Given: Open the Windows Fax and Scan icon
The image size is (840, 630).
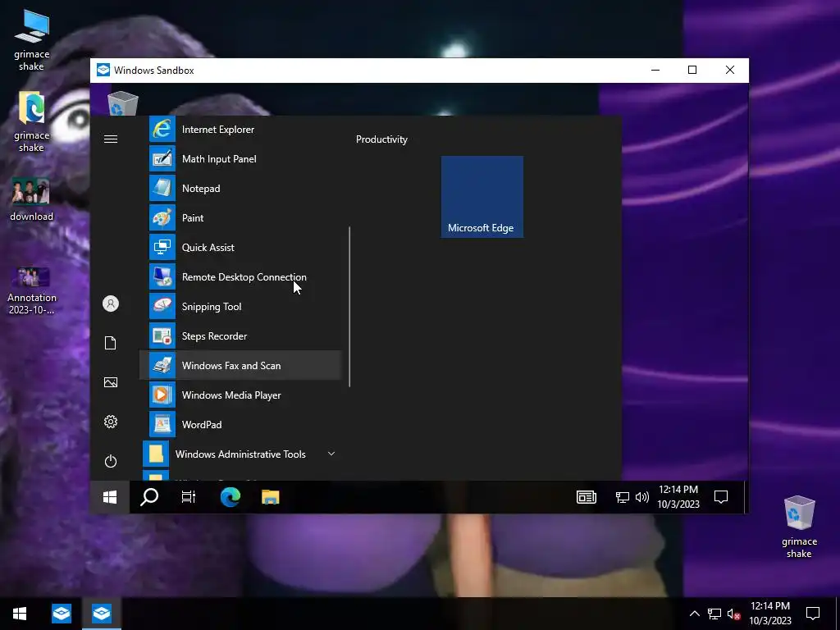Looking at the screenshot, I should [x=162, y=365].
